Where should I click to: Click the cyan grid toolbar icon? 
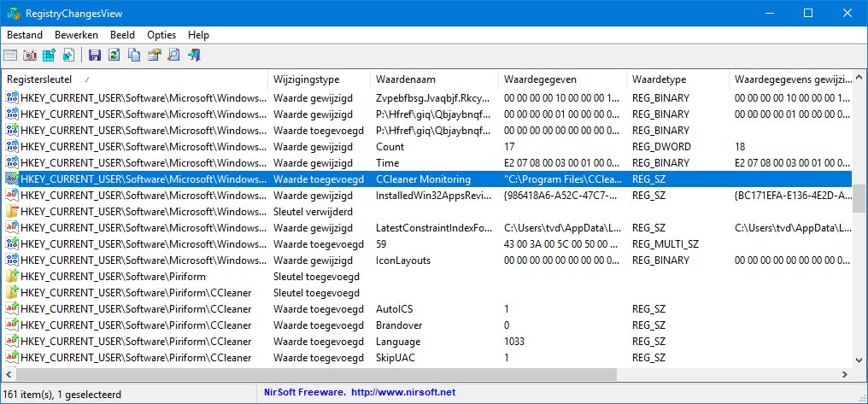[x=50, y=55]
